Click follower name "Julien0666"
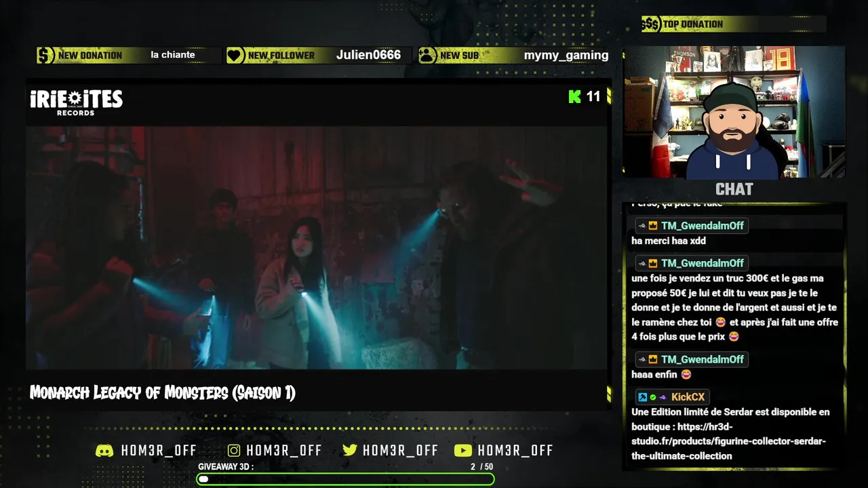The width and height of the screenshot is (868, 488). point(368,55)
